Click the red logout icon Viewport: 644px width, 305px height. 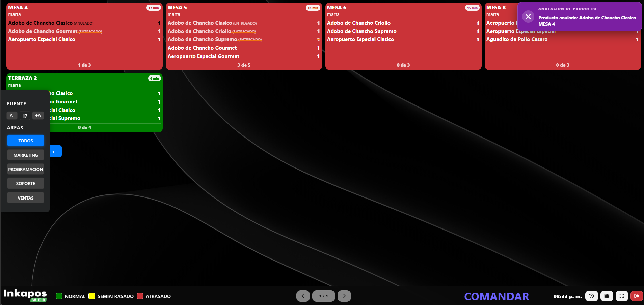[637, 296]
